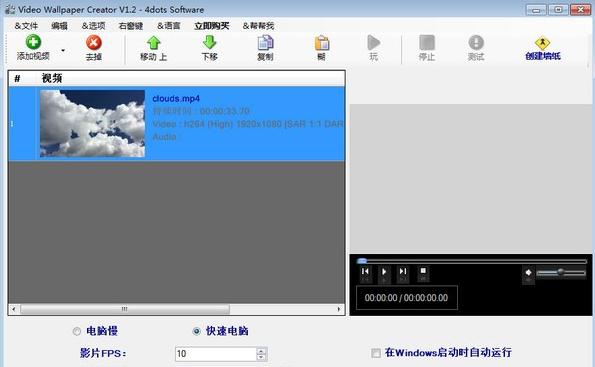Adjust the player volume slider
Viewport: 595px width, 367px height.
pyautogui.click(x=561, y=272)
